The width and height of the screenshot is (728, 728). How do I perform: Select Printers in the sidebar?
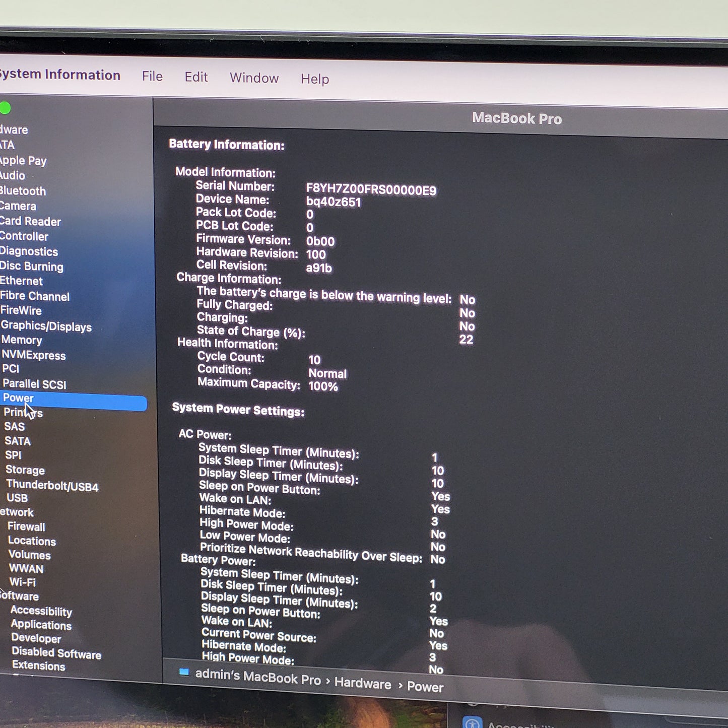[23, 413]
